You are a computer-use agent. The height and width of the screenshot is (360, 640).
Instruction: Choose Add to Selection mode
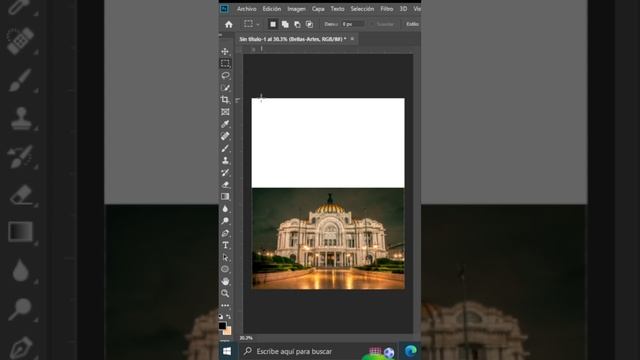pyautogui.click(x=285, y=24)
